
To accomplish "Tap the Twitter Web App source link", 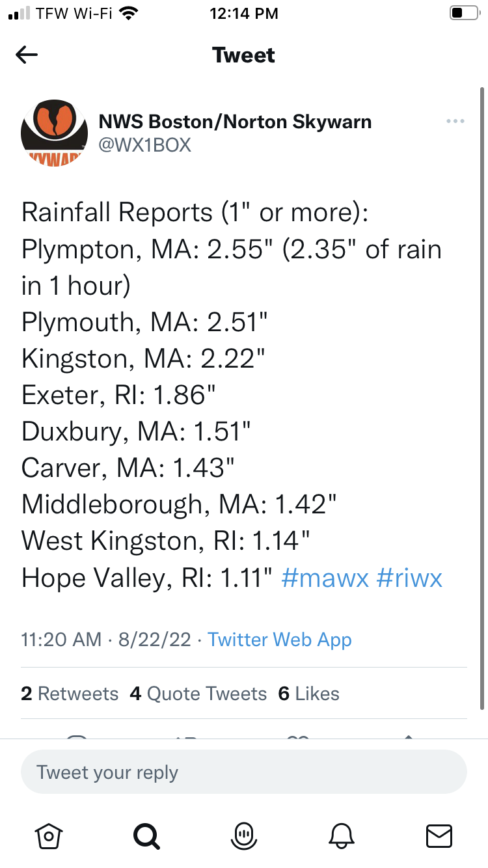I will (x=280, y=640).
